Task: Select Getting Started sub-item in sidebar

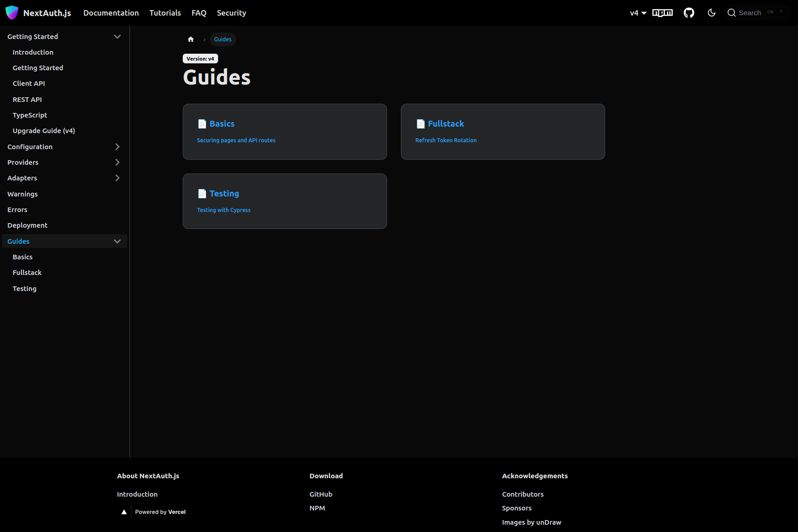Action: pos(38,68)
